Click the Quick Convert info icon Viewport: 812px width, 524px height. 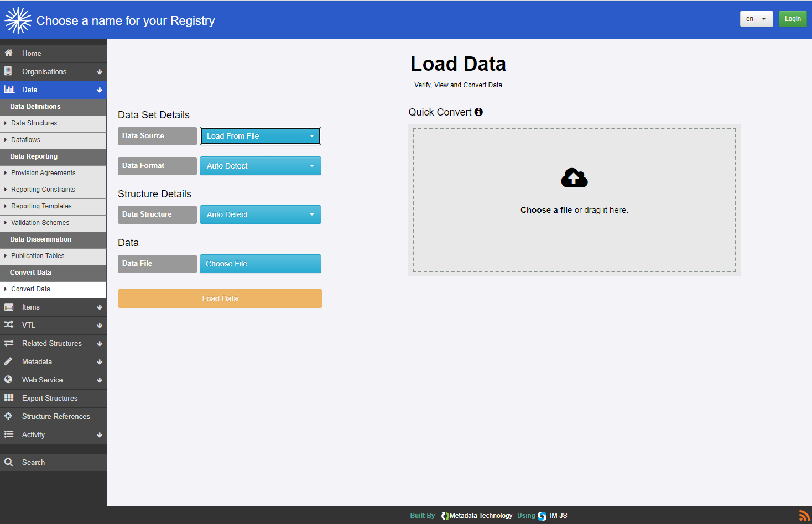pos(478,112)
